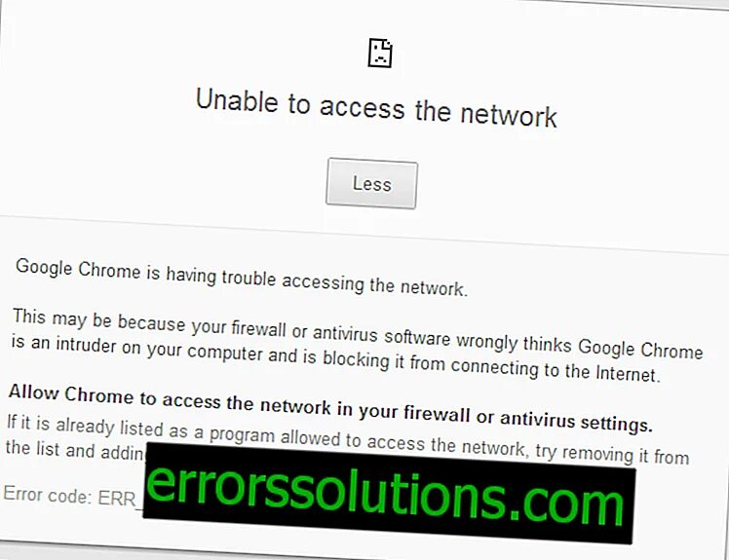Click the 'Error code: ERR_' label
This screenshot has width=729, height=560.
click(71, 497)
